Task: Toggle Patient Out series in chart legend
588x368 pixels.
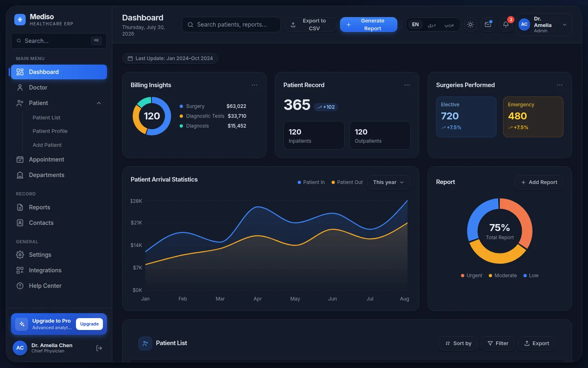Action: pos(347,182)
